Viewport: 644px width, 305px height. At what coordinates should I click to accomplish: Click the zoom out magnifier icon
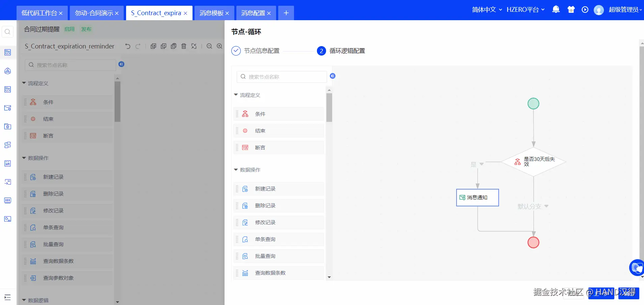coord(209,46)
